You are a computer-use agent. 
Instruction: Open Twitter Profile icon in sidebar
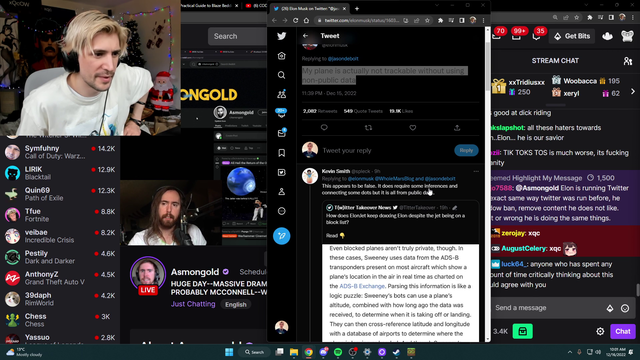[281, 191]
